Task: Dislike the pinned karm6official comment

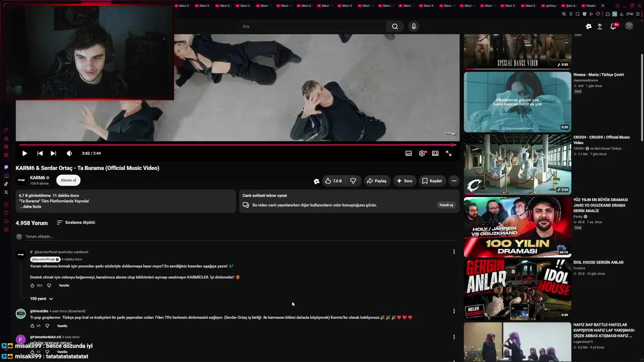Action: point(49,286)
